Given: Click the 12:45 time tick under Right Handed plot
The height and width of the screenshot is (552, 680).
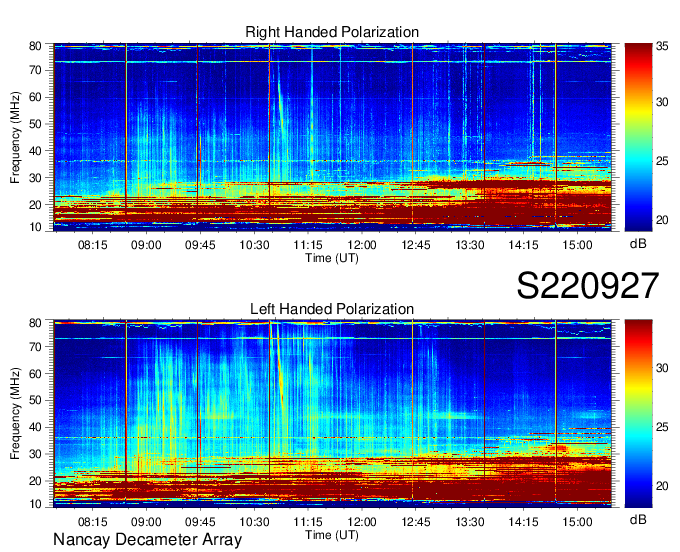Looking at the screenshot, I should pos(415,245).
